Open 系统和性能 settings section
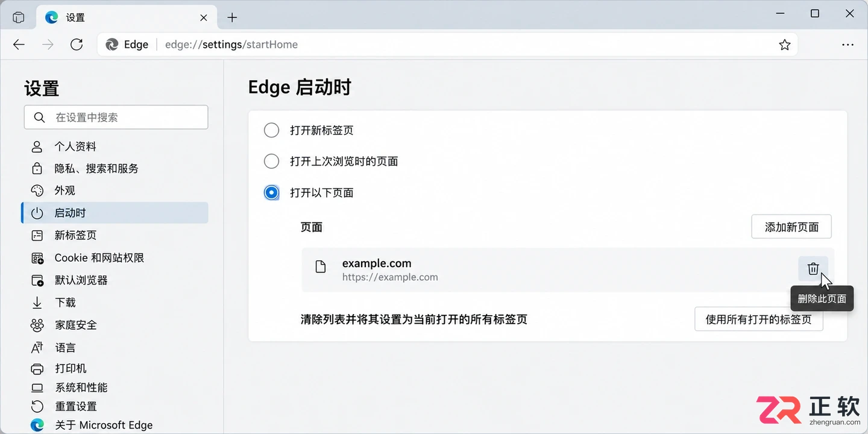This screenshot has width=868, height=434. click(x=115, y=388)
